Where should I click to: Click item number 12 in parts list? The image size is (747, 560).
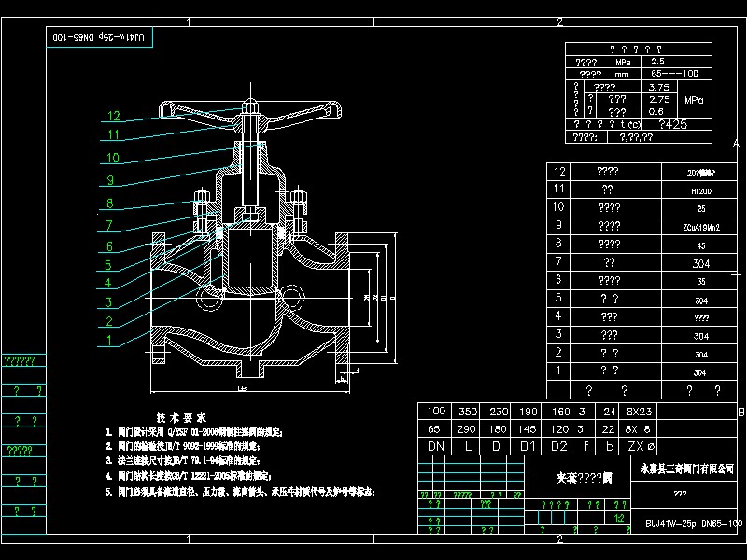[x=559, y=172]
